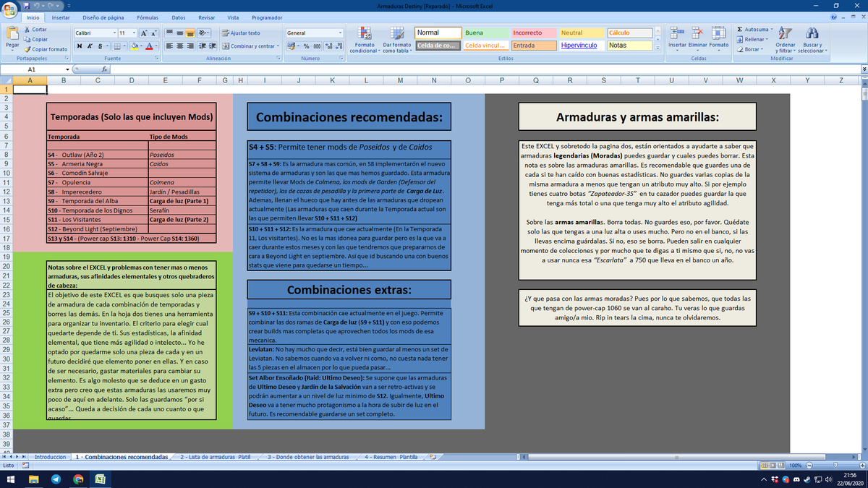Toggle top vertical alignment
This screenshot has width=868, height=488.
pos(169,33)
